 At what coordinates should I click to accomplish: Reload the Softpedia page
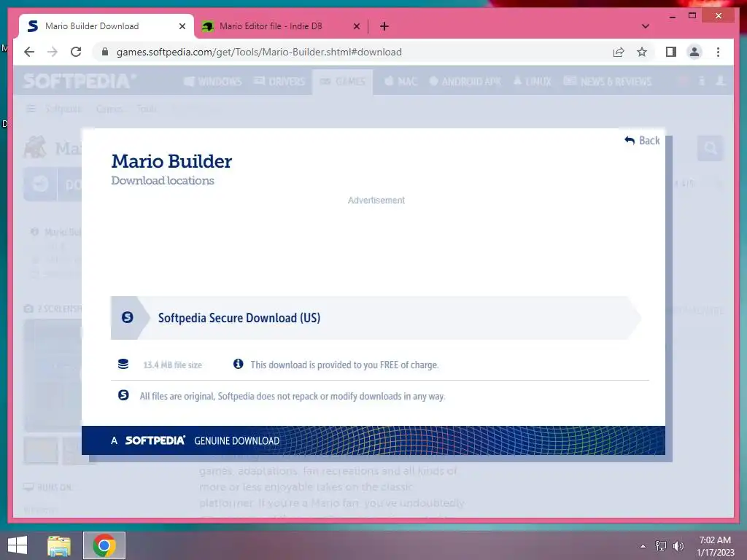(x=76, y=52)
